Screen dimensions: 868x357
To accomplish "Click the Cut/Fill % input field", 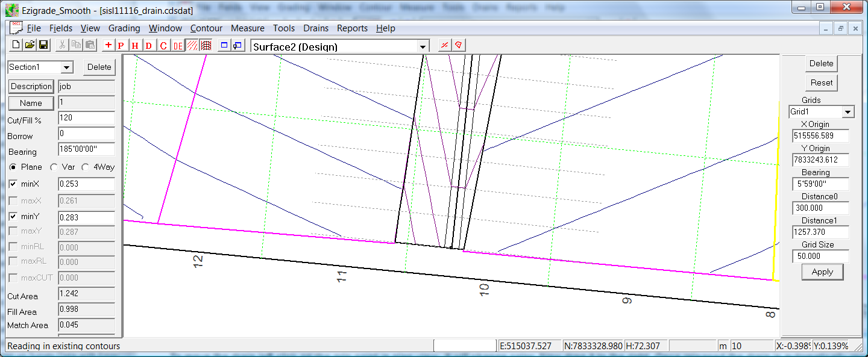I will tap(86, 118).
